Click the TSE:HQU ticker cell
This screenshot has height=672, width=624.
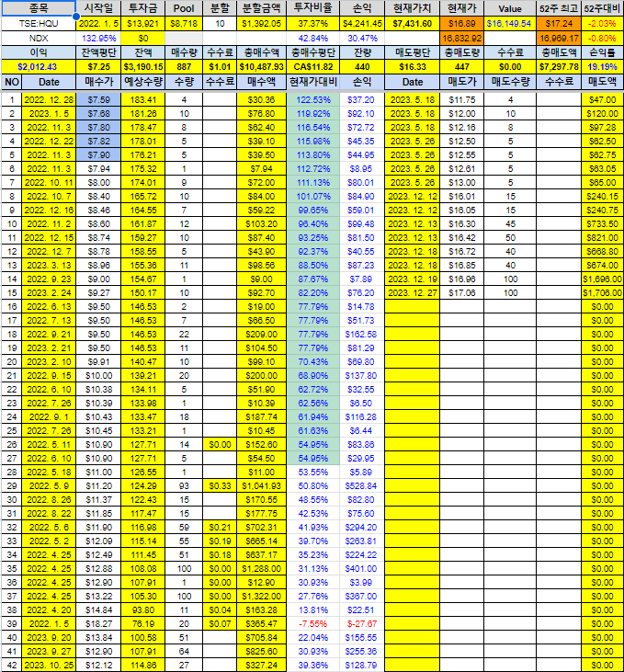[x=39, y=24]
